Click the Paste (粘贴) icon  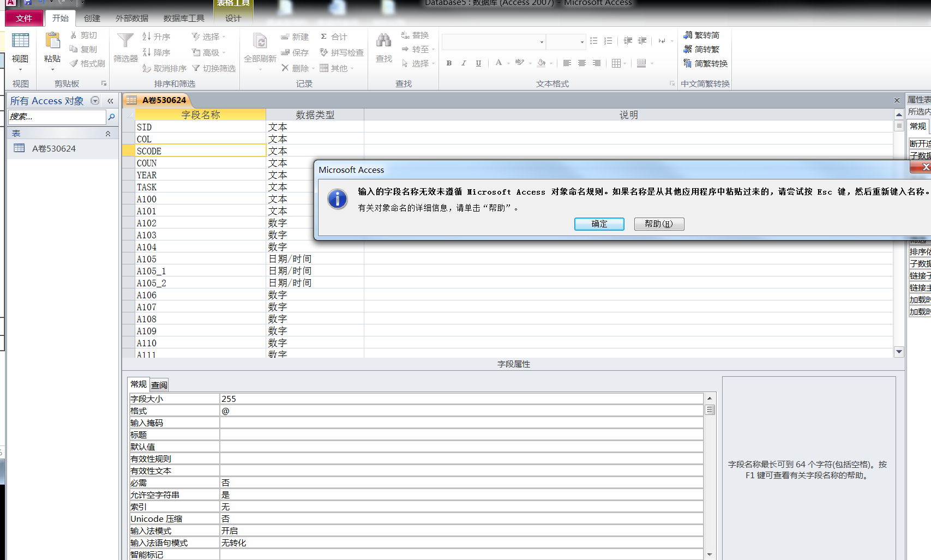(52, 41)
